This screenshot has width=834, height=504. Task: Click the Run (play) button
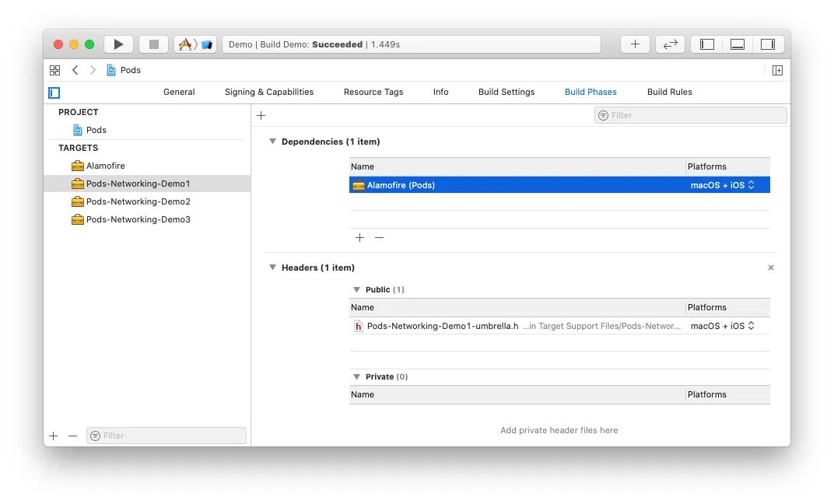[x=118, y=44]
